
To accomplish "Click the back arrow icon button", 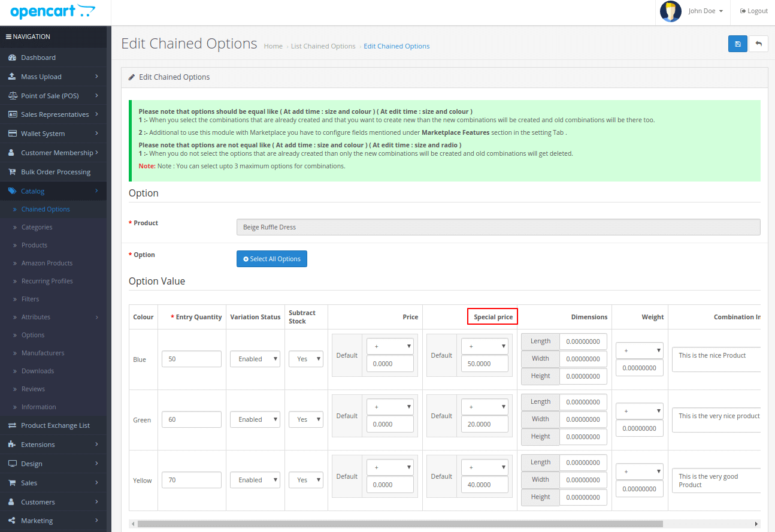I will 758,44.
